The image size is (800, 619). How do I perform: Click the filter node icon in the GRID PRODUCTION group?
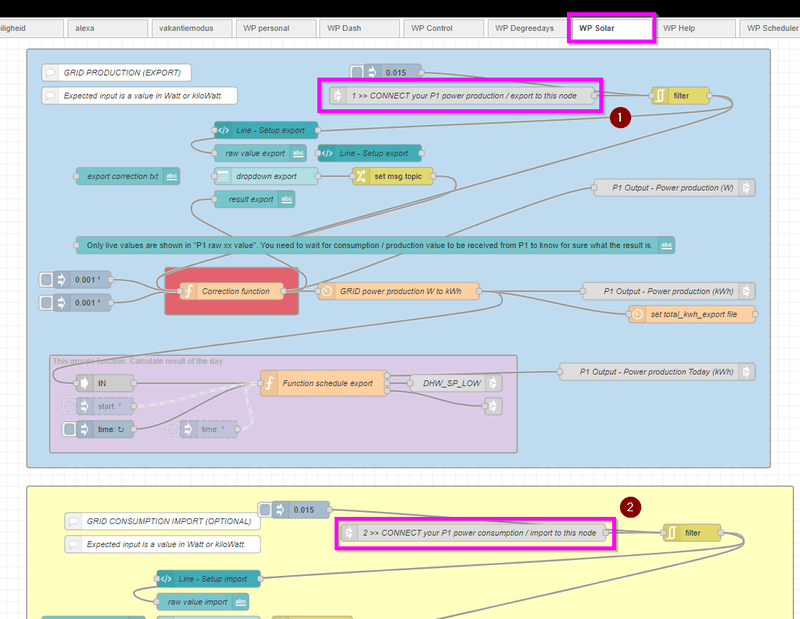click(x=660, y=95)
